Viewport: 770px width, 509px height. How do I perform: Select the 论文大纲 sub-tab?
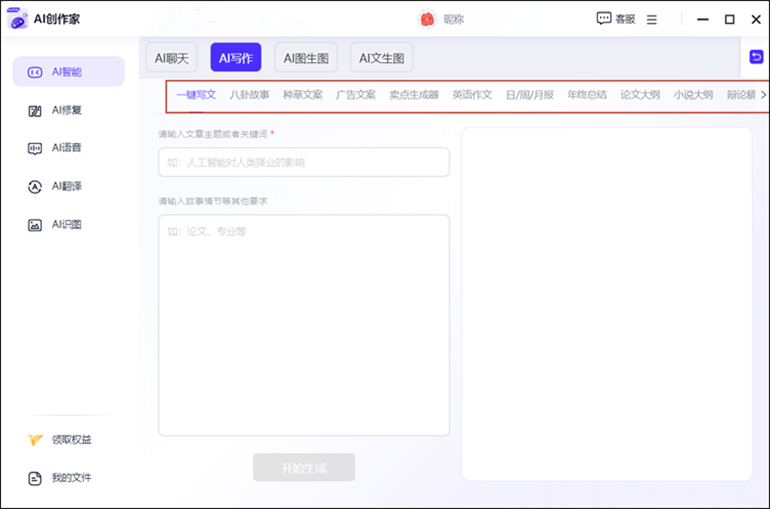[x=640, y=95]
